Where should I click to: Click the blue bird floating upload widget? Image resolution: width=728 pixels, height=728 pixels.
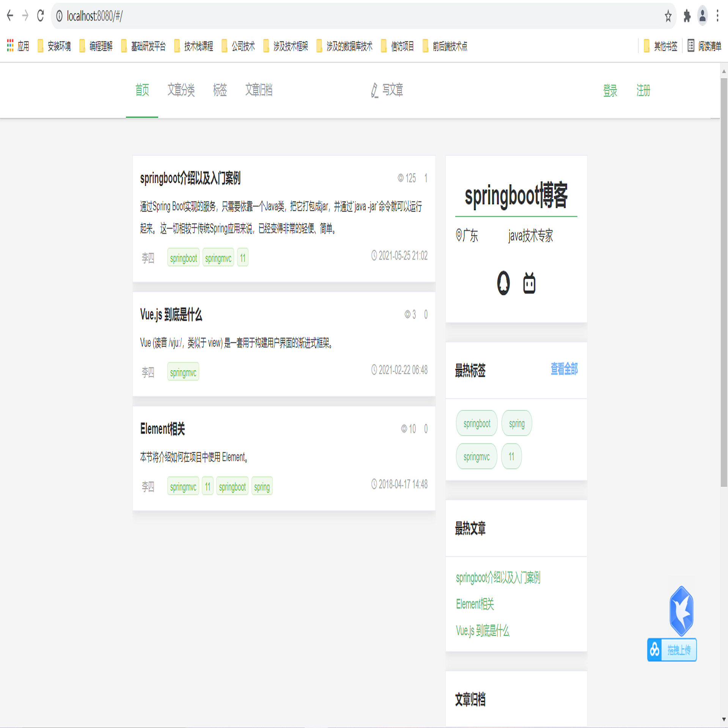coord(681,611)
